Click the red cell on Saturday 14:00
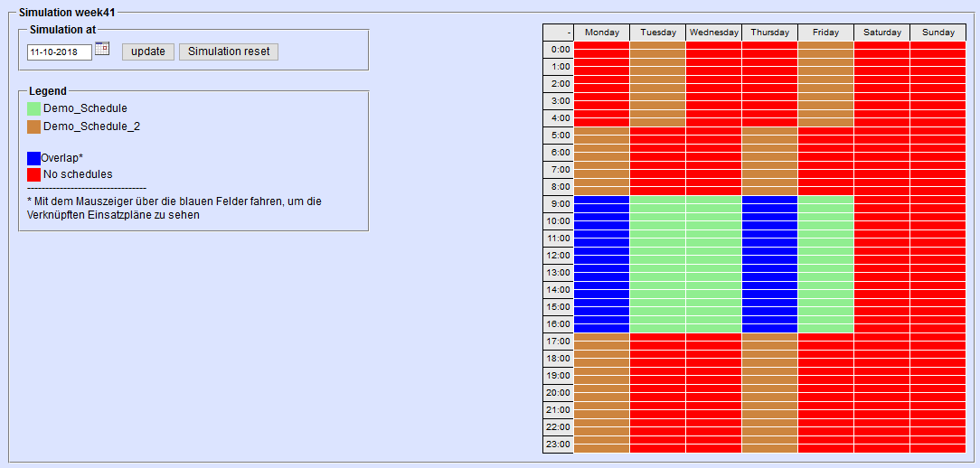The height and width of the screenshot is (468, 980). [882, 290]
